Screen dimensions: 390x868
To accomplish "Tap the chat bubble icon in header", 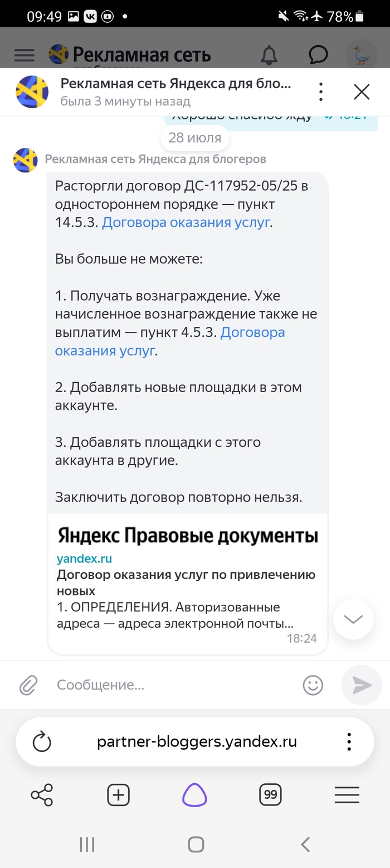I will coord(318,54).
